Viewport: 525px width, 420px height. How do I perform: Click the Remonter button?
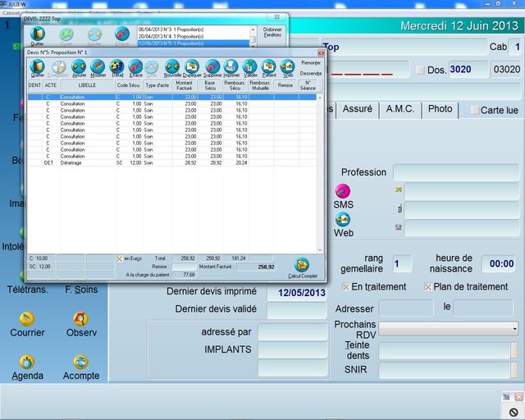311,62
